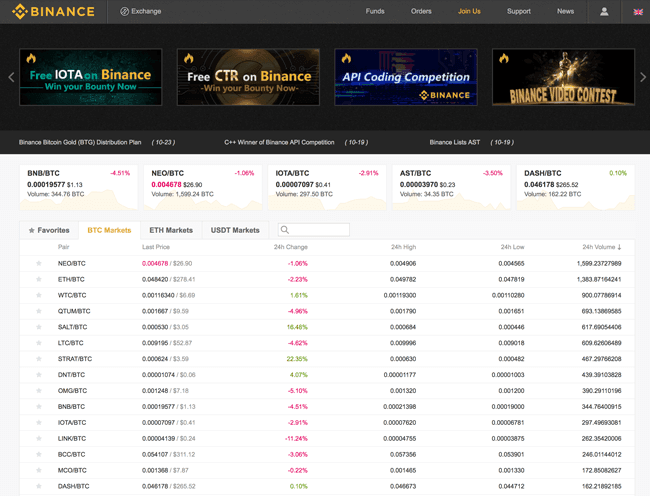Favorite the WTC/BTC pair star
Viewport: 650px width, 496px height.
click(39, 295)
